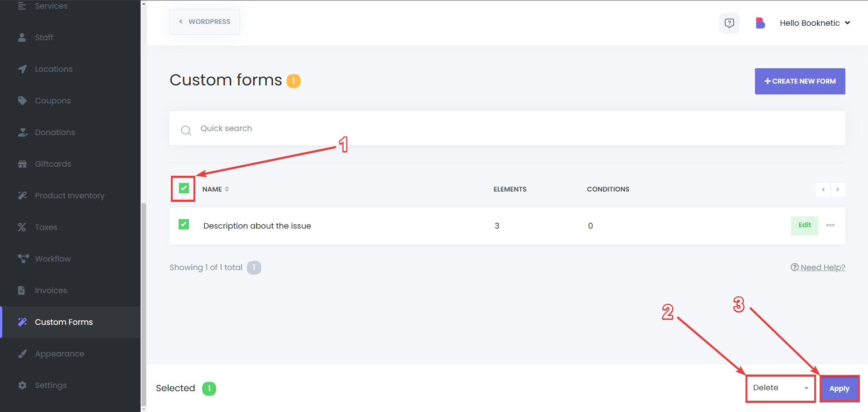The width and height of the screenshot is (868, 412).
Task: Expand the Hello Booknetic user menu
Action: 815,23
